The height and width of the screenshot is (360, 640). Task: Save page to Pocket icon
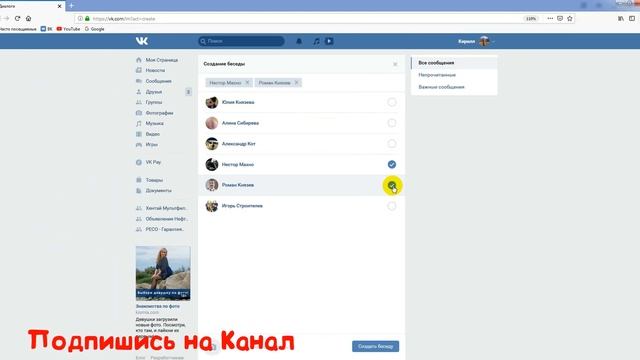point(560,18)
